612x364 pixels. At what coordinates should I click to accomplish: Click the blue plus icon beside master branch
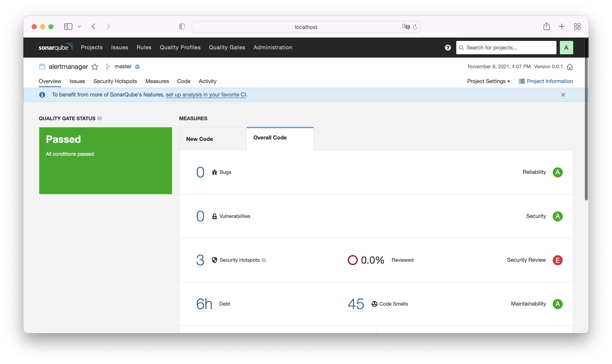click(137, 67)
